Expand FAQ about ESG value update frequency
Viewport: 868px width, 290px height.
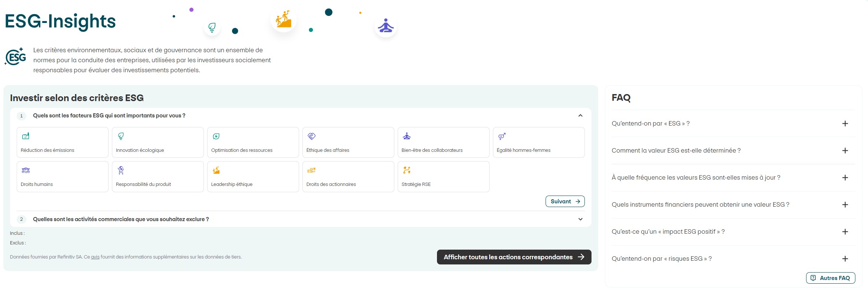[x=845, y=178]
